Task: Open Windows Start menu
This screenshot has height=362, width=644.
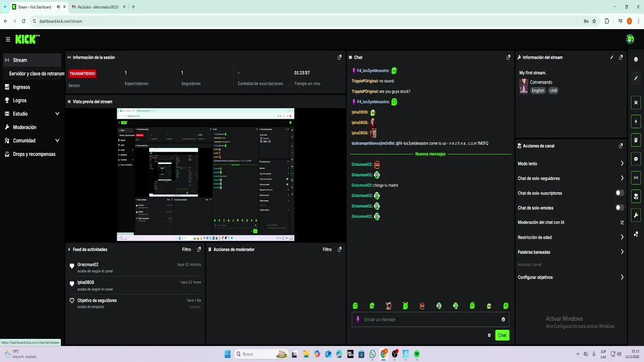Action: point(227,354)
